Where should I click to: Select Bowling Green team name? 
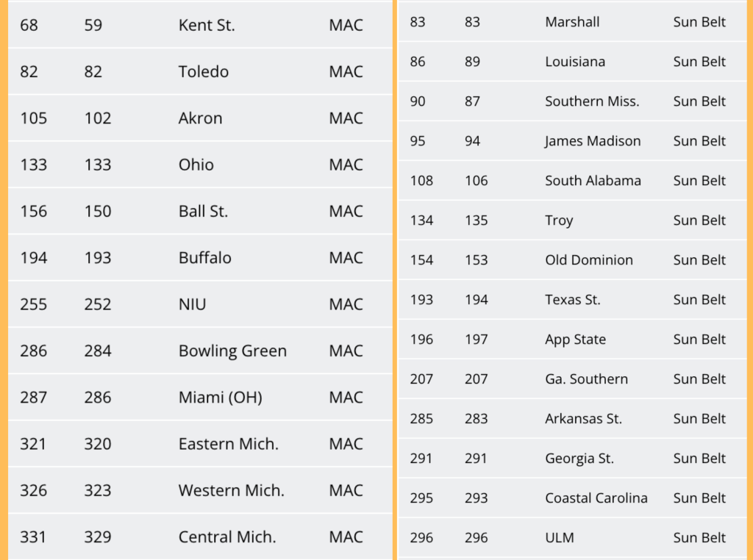(x=232, y=351)
